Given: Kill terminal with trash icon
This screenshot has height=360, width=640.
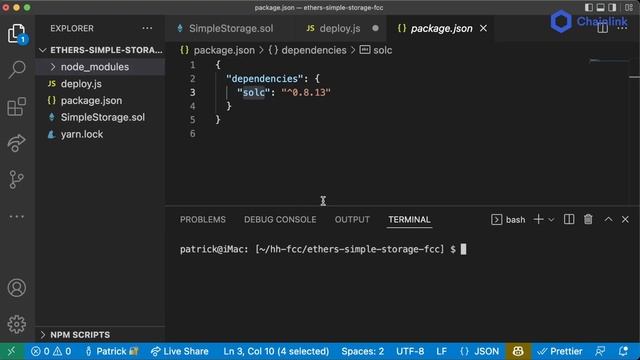Looking at the screenshot, I should 588,219.
